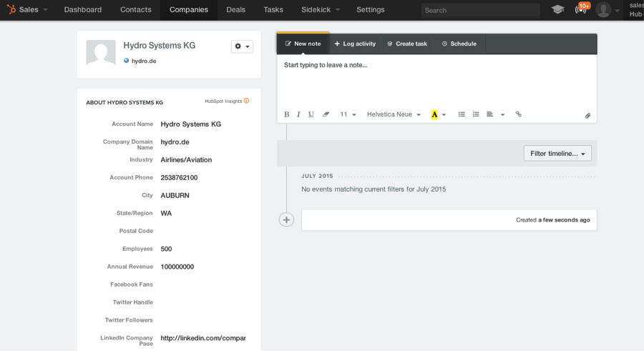Go to the Dashboard tab
This screenshot has height=351, width=644.
(x=82, y=9)
